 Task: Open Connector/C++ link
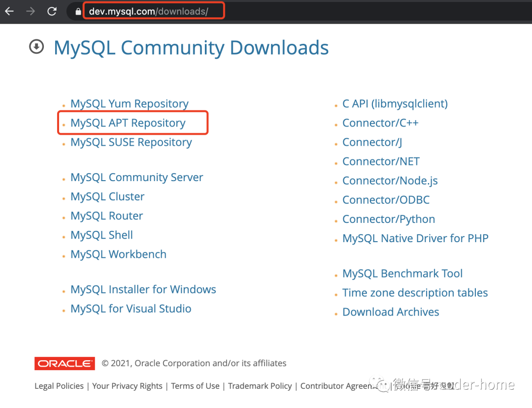tap(380, 123)
